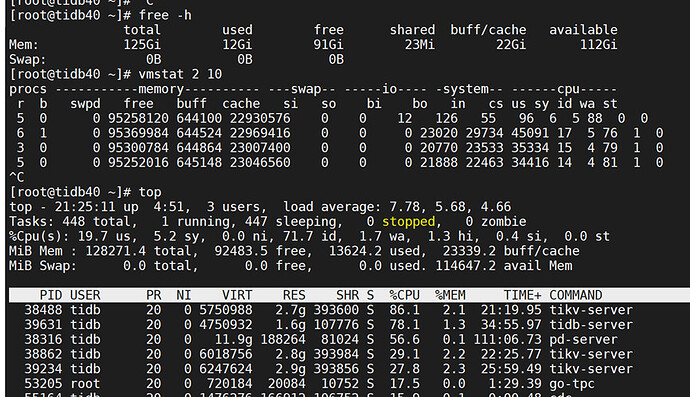The image size is (690, 397).
Task: Select RES value 2.9g
Action: coord(290,369)
